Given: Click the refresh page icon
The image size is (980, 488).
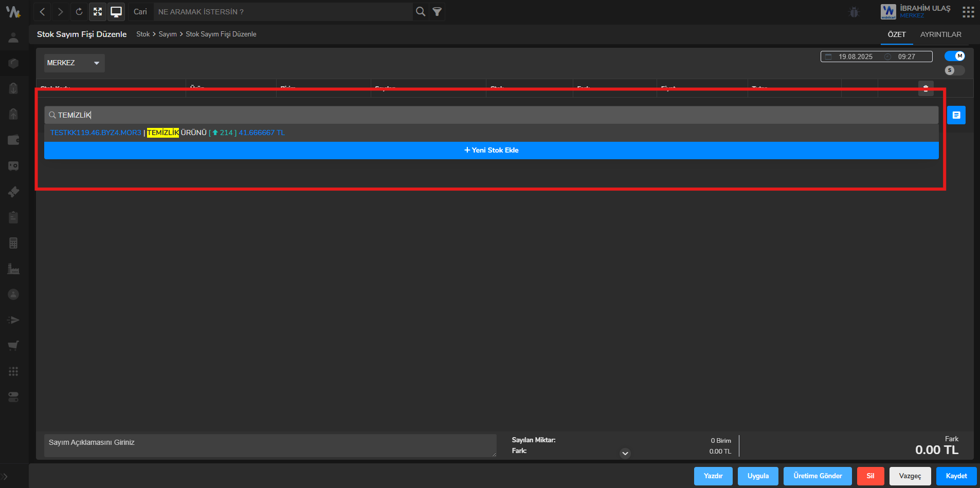Looking at the screenshot, I should click(x=79, y=12).
